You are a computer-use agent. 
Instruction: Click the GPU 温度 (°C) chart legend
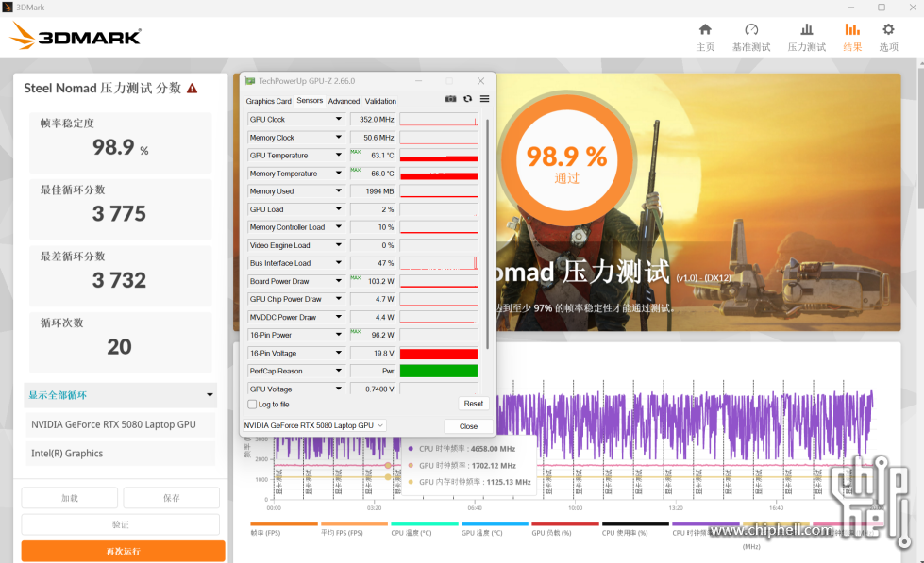(495, 529)
